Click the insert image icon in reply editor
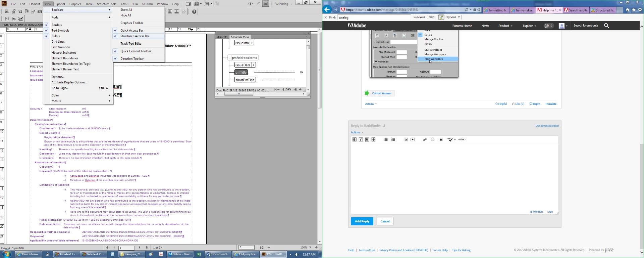644x258 pixels. coord(406,139)
